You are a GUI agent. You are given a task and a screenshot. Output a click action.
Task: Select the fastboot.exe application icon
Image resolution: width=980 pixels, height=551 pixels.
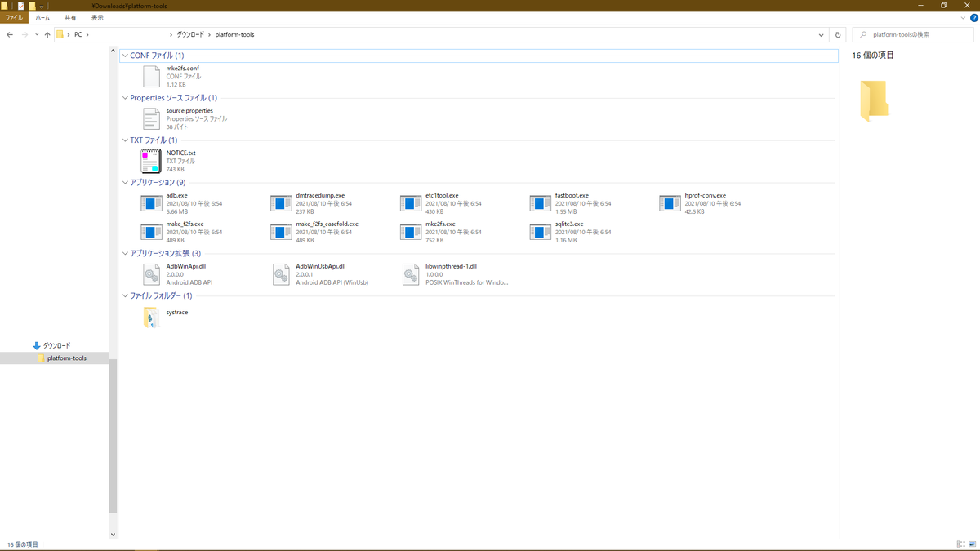point(540,203)
